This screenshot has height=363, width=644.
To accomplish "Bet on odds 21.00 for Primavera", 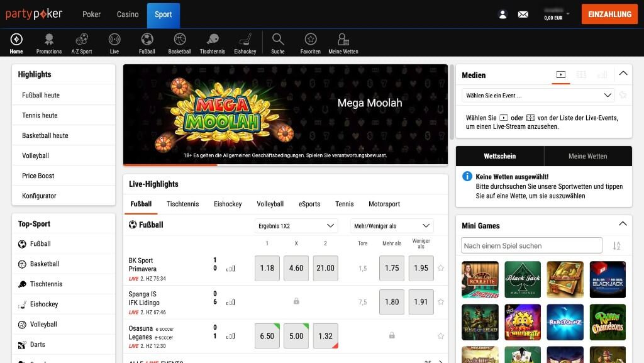I will click(x=325, y=268).
